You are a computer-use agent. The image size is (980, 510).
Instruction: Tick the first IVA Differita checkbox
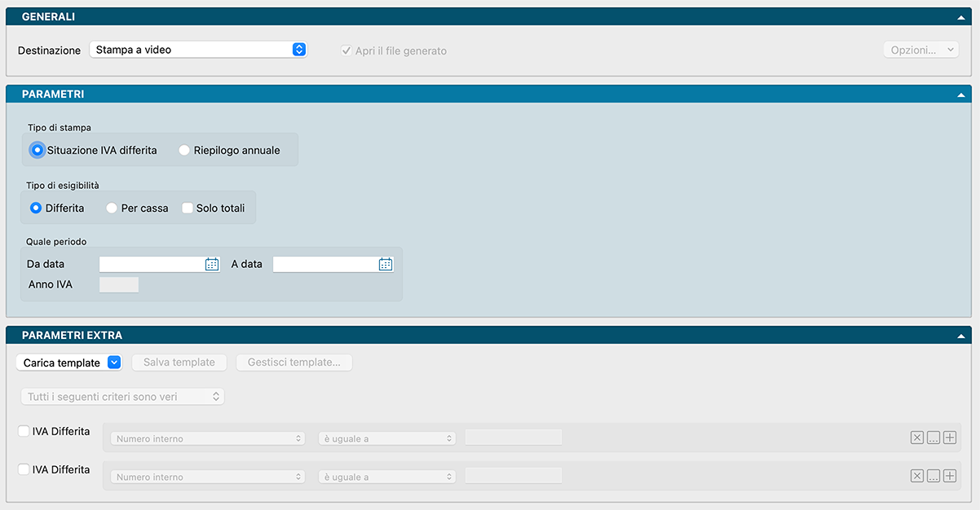[x=24, y=432]
